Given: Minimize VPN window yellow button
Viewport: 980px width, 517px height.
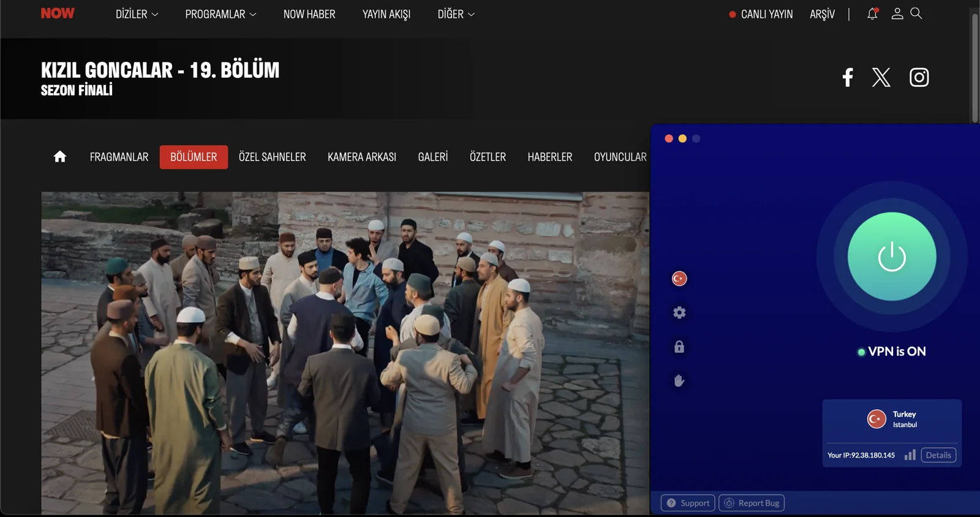Looking at the screenshot, I should [682, 138].
